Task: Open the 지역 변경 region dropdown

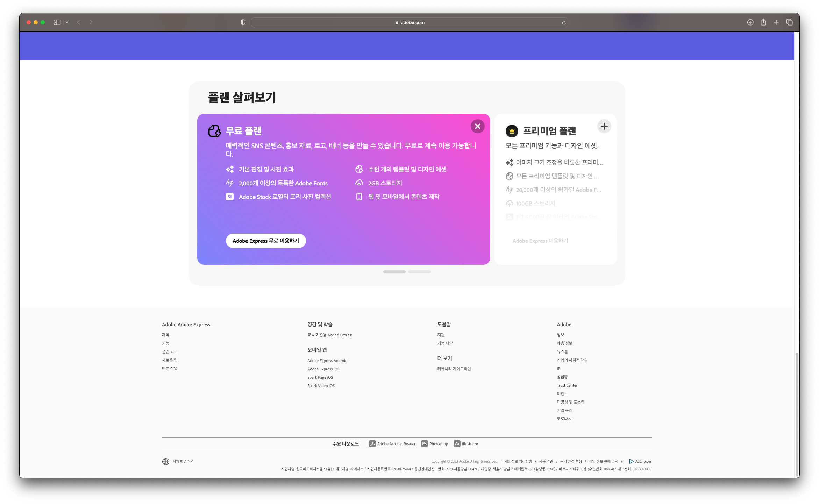Action: click(x=183, y=461)
